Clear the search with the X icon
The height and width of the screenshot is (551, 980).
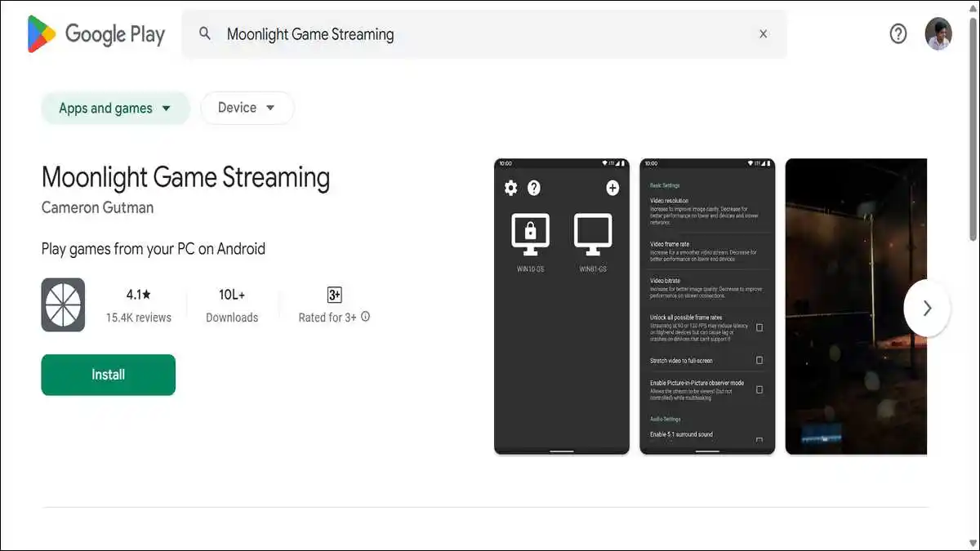pyautogui.click(x=763, y=33)
